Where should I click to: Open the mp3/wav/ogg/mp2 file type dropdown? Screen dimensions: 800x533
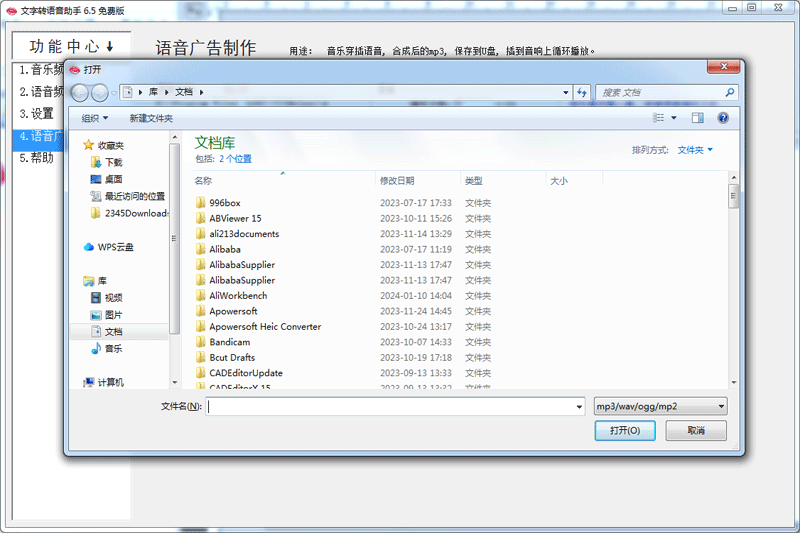(x=661, y=407)
